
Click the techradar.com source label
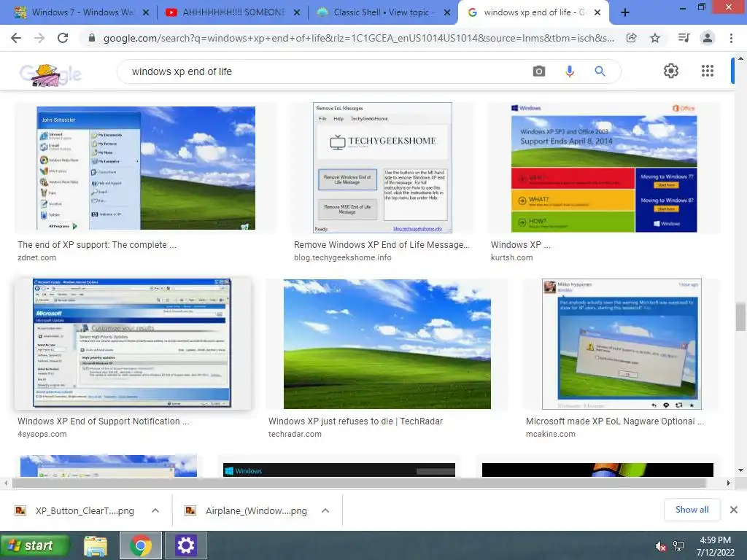click(x=295, y=435)
